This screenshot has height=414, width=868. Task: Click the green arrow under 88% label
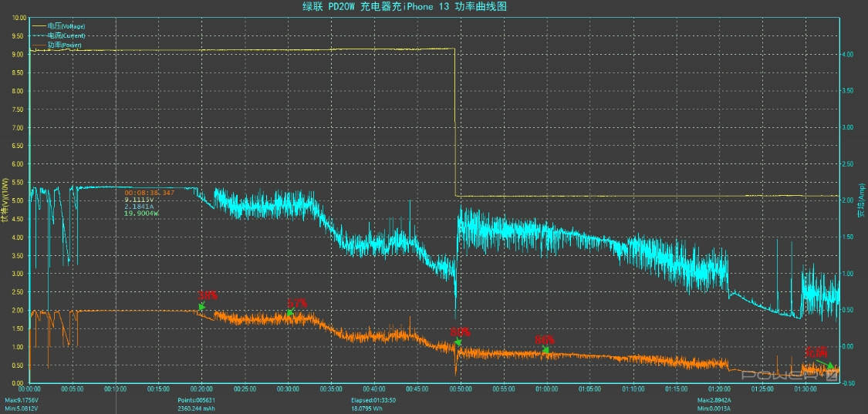pyautogui.click(x=545, y=350)
